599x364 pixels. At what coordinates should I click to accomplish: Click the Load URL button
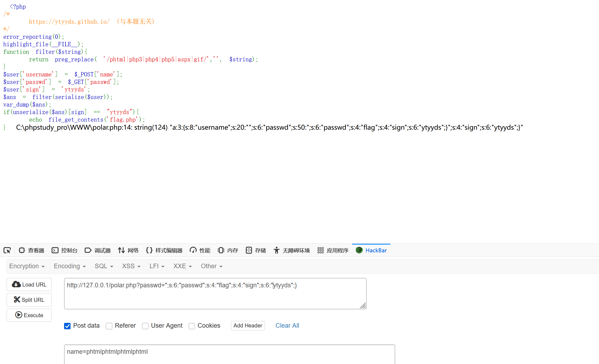pos(29,284)
